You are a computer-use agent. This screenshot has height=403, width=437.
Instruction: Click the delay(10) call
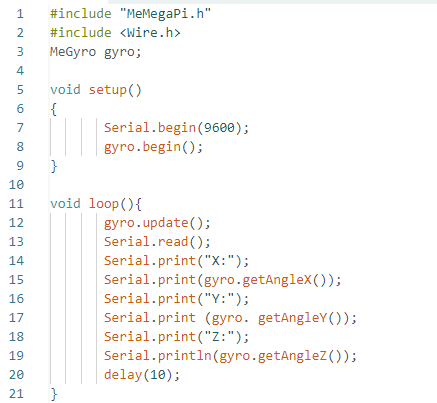tap(142, 375)
